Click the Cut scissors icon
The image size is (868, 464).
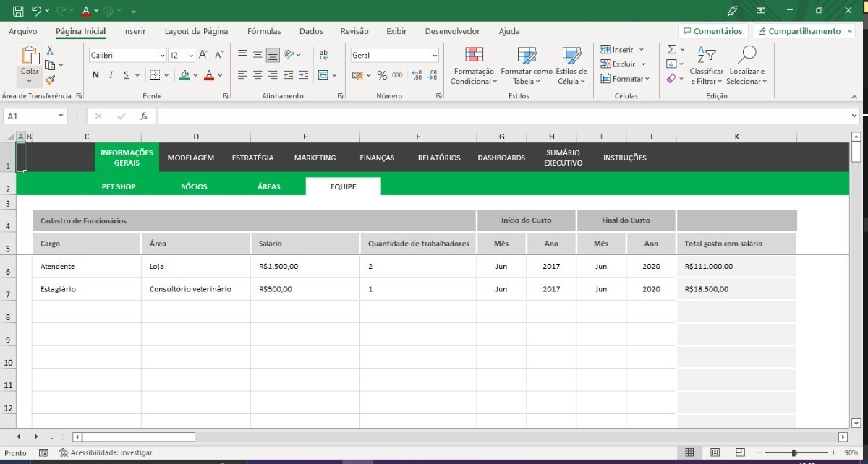tap(50, 51)
